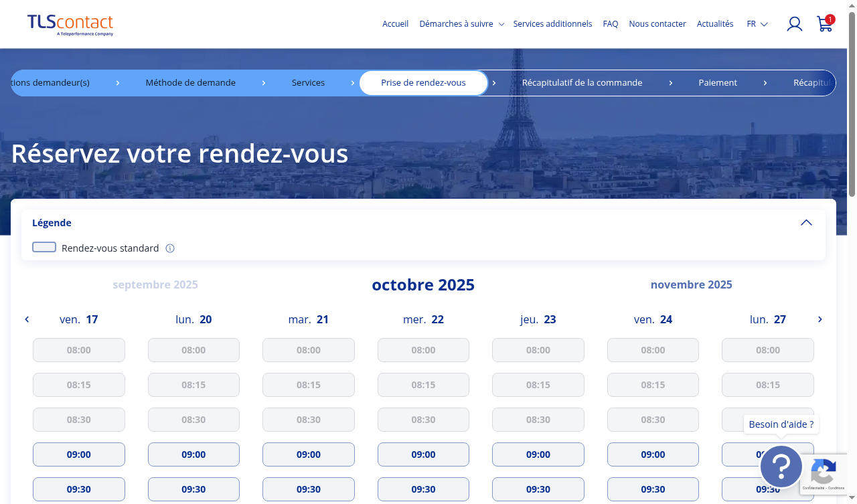Viewport: 857px width, 504px height.
Task: Click the Rendez-vous standard legend swatch
Action: 44,248
